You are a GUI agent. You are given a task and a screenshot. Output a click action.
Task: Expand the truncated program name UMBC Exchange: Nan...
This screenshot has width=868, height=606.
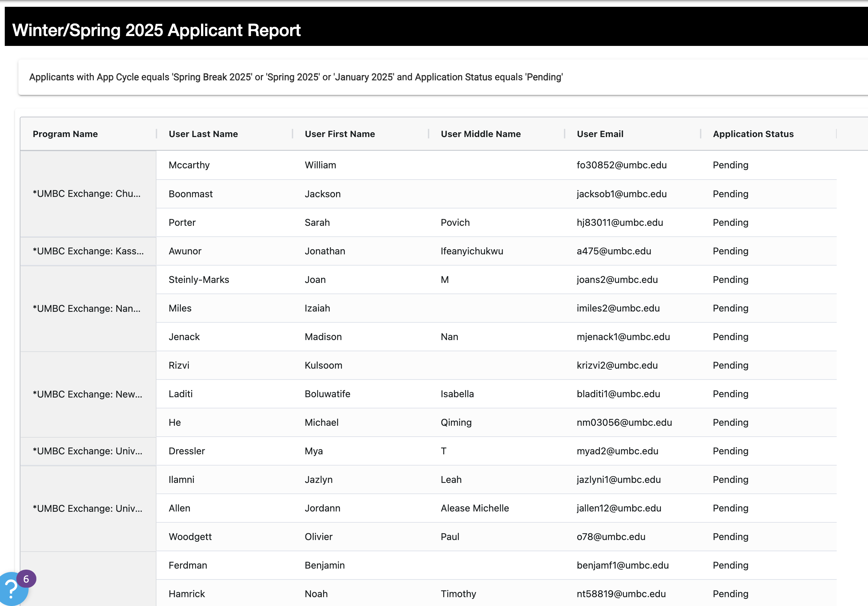point(87,308)
